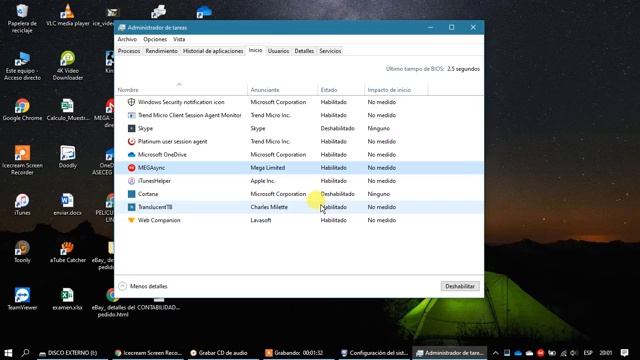Click the ESP language indicator

coord(588,353)
